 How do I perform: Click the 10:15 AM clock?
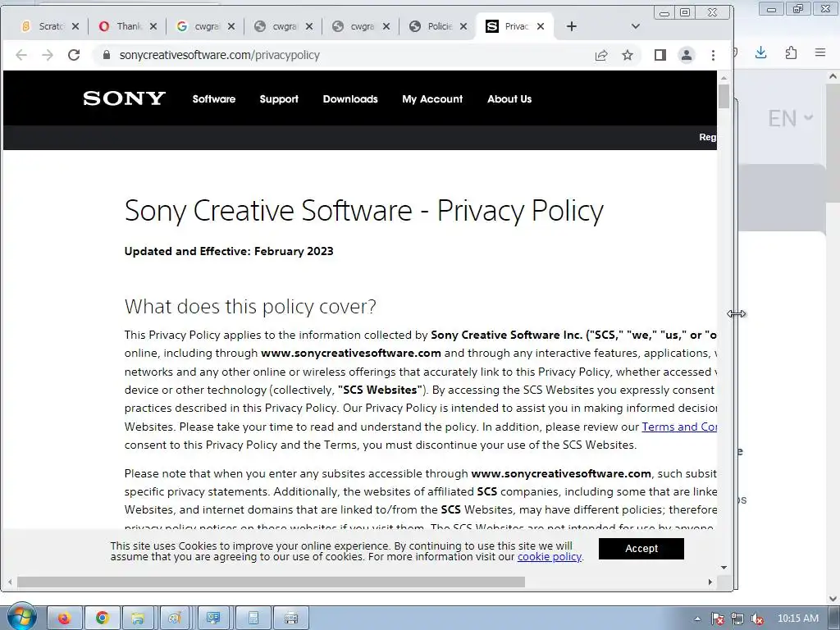797,619
